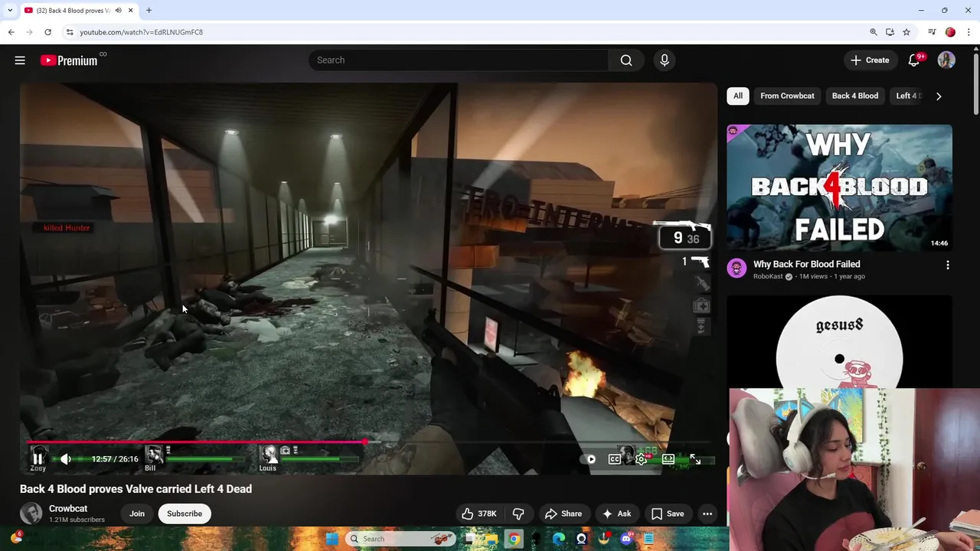Screen dimensions: 980x551
Task: Like the video showing 378K likes
Action: point(478,514)
